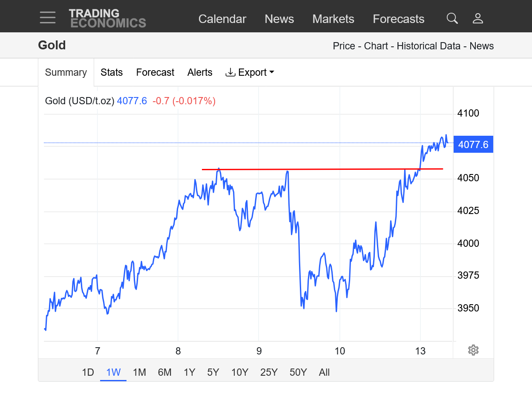Click the 4077.6 current price label
The image size is (532, 397).
(473, 145)
